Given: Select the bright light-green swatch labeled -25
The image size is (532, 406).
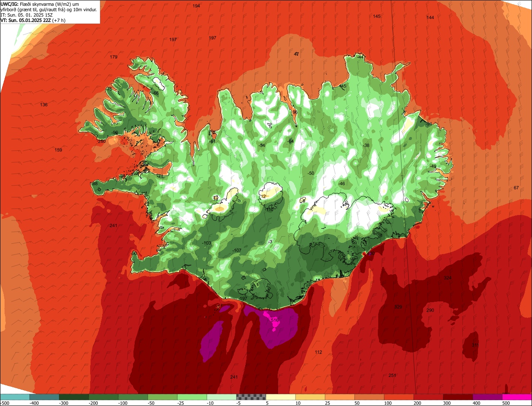Looking at the screenshot, I should pos(192,397).
